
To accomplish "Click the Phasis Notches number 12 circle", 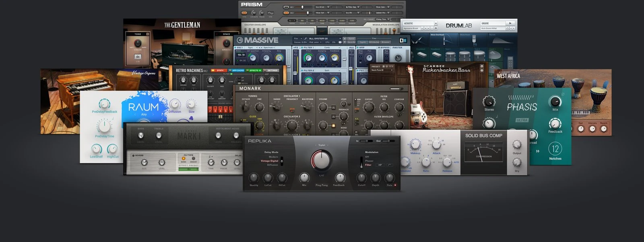I will tap(555, 149).
